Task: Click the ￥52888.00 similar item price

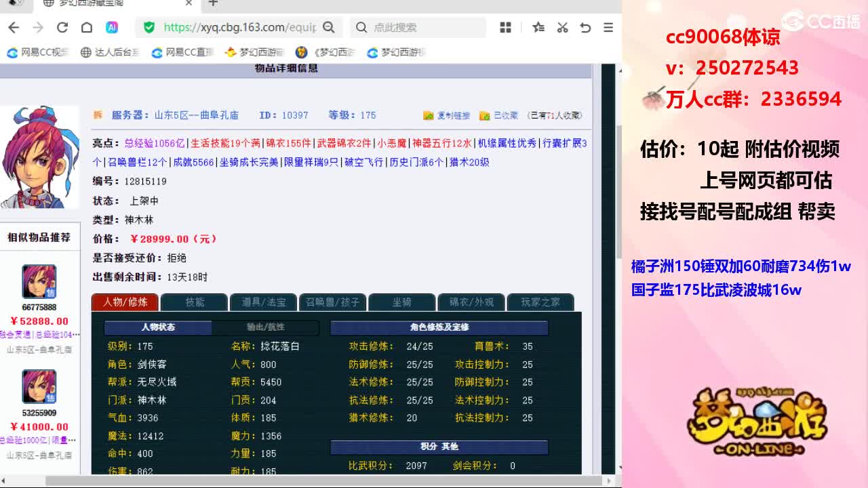Action: (39, 321)
